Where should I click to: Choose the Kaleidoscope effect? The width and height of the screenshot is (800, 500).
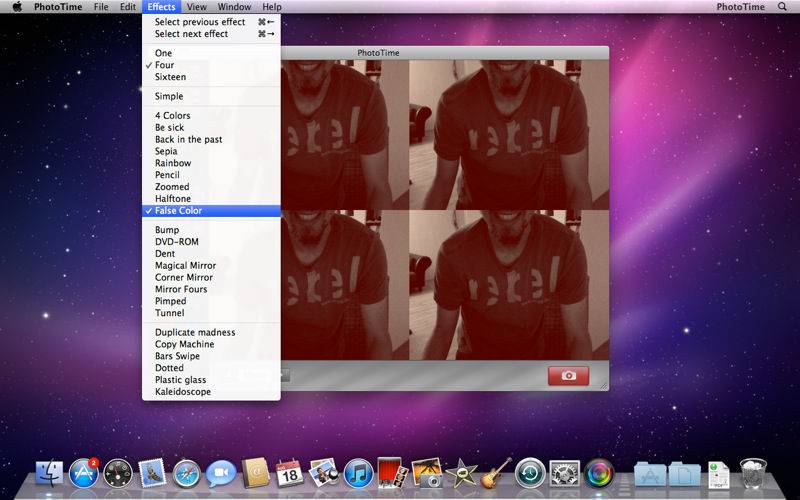(x=182, y=392)
